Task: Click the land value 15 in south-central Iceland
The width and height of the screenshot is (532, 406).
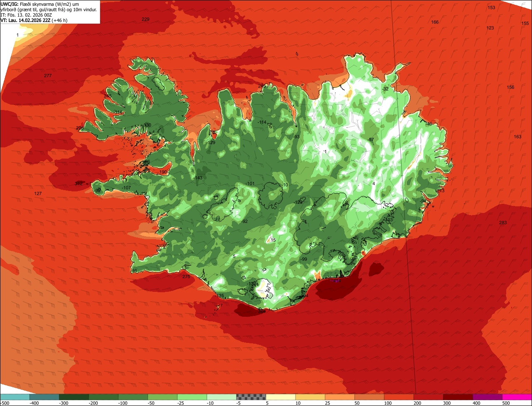Action: pyautogui.click(x=273, y=240)
